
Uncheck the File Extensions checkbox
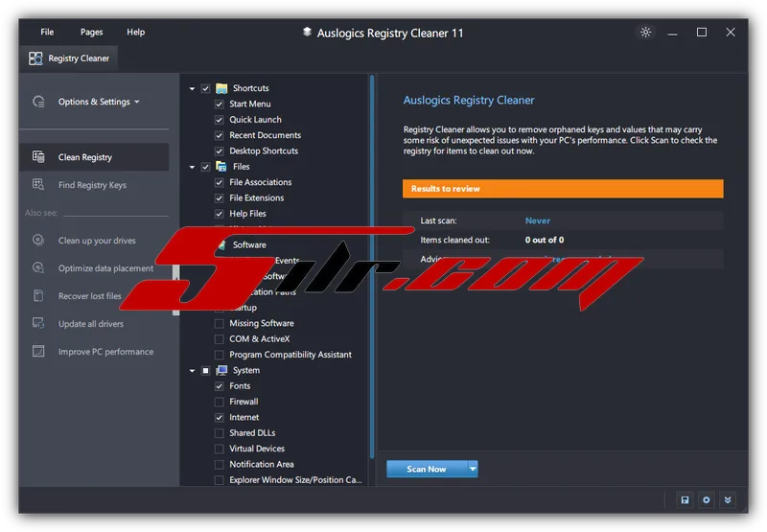click(220, 198)
